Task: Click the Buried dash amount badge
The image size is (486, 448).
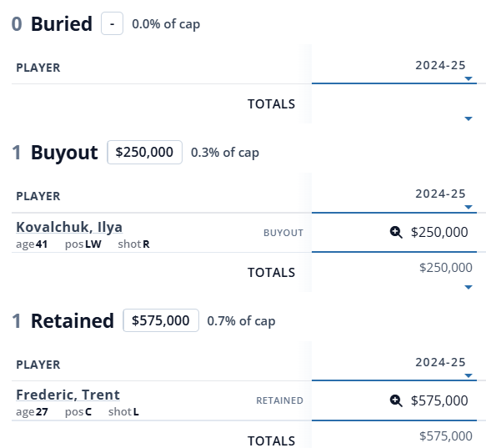Action: coord(113,23)
